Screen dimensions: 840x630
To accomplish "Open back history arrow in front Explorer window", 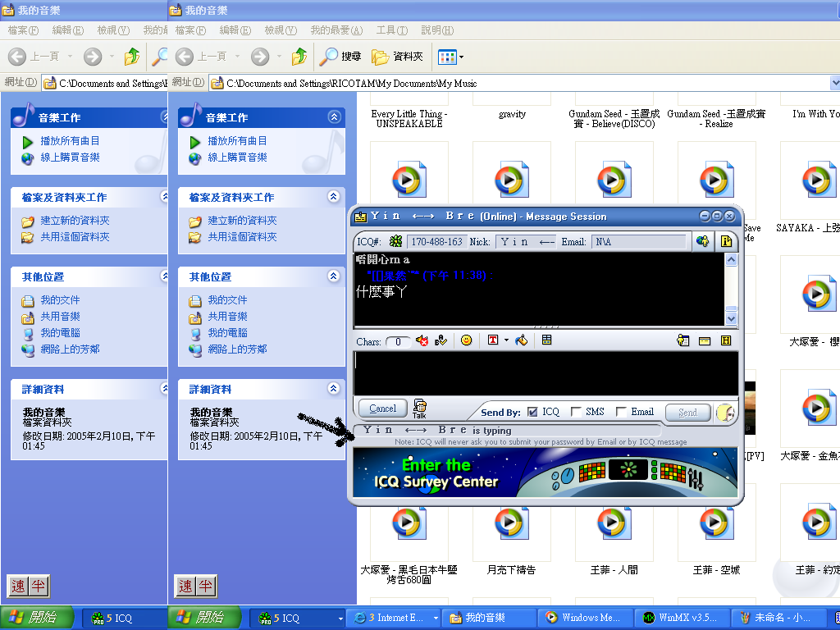I will pos(236,57).
